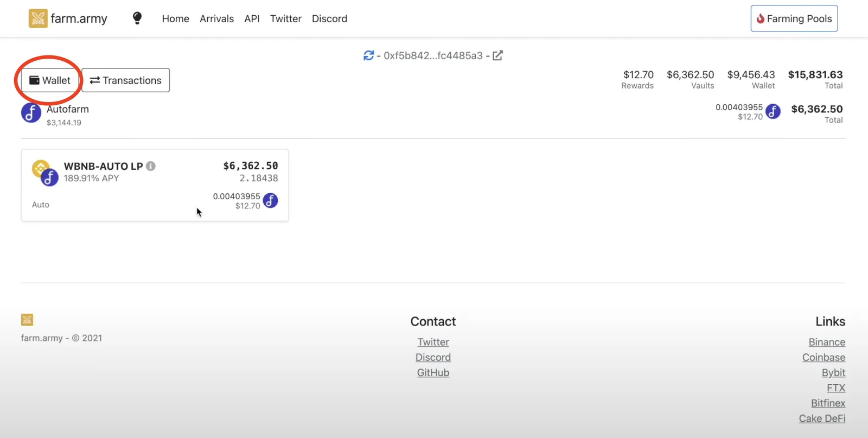Screen dimensions: 868x438
Task: Toggle dark mode with the lightbulb icon
Action: [x=137, y=18]
